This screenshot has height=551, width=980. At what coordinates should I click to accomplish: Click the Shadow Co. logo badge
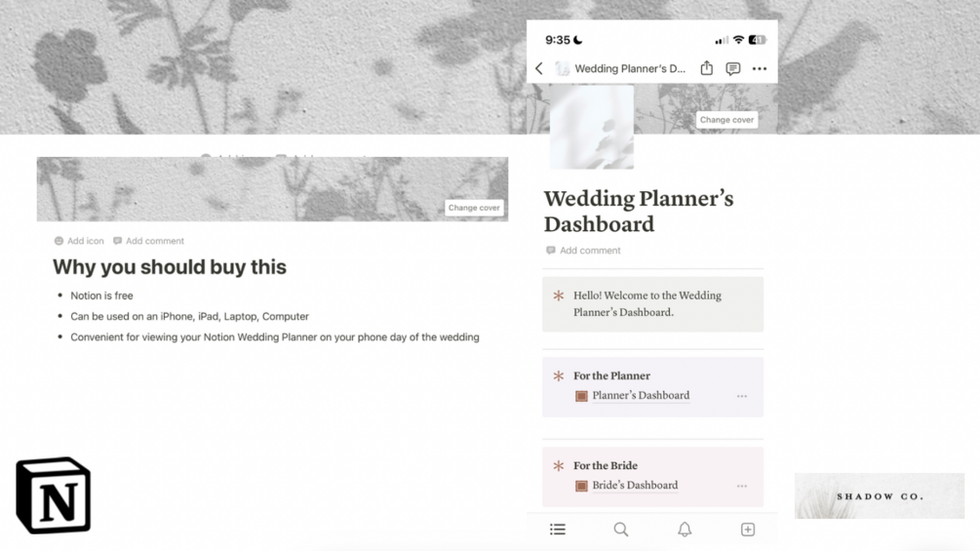880,496
